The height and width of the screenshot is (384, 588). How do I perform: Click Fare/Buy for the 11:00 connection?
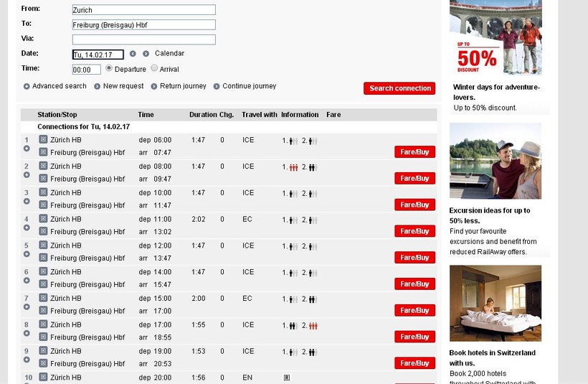(414, 231)
